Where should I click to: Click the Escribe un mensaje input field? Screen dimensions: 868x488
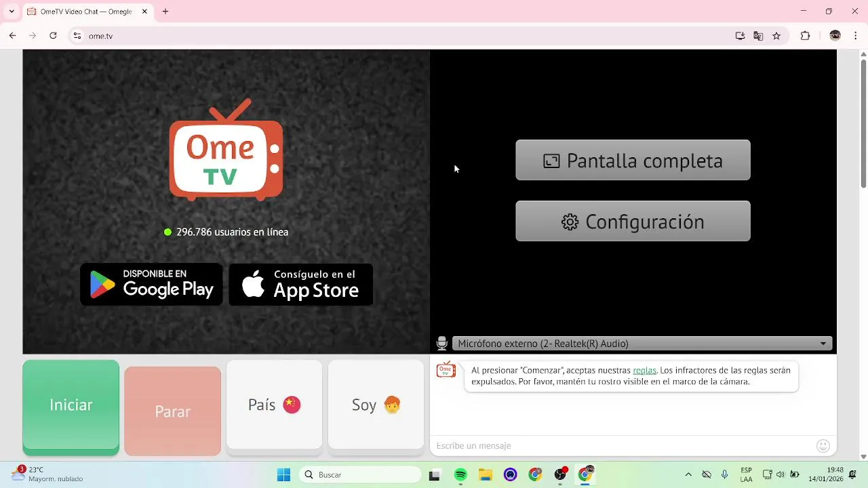pyautogui.click(x=623, y=445)
